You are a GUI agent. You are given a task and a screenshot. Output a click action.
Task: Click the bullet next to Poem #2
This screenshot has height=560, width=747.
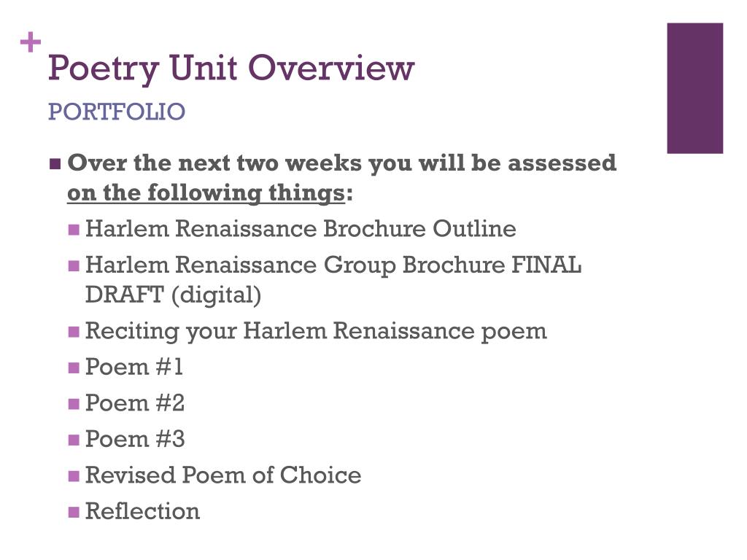[x=74, y=404]
